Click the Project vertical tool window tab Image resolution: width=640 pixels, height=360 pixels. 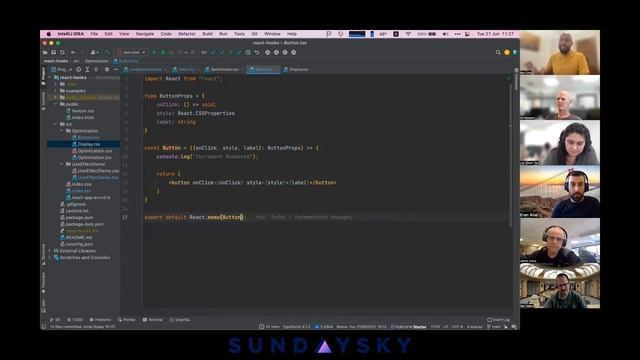tap(43, 76)
